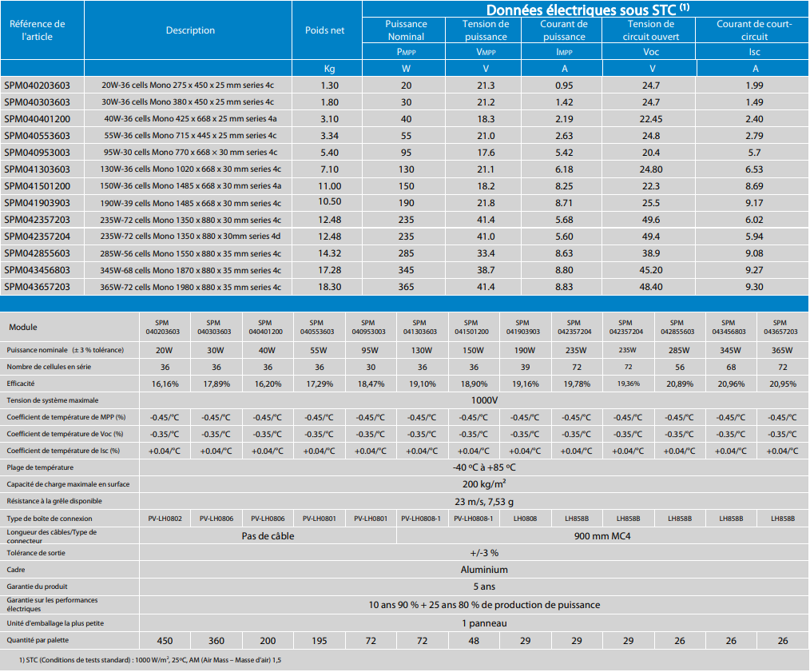Screen dimensions: 810x672
Task: Select the STC conditions footnote text
Action: pyautogui.click(x=150, y=660)
